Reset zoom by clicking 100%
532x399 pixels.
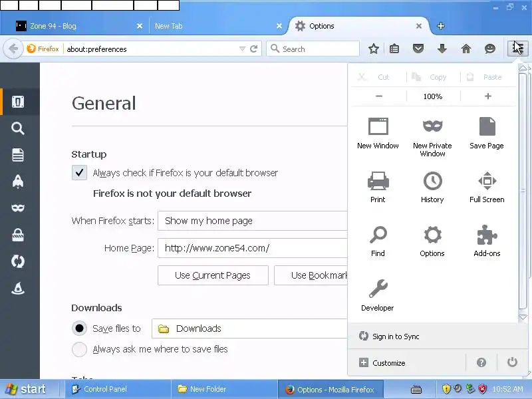pos(433,96)
